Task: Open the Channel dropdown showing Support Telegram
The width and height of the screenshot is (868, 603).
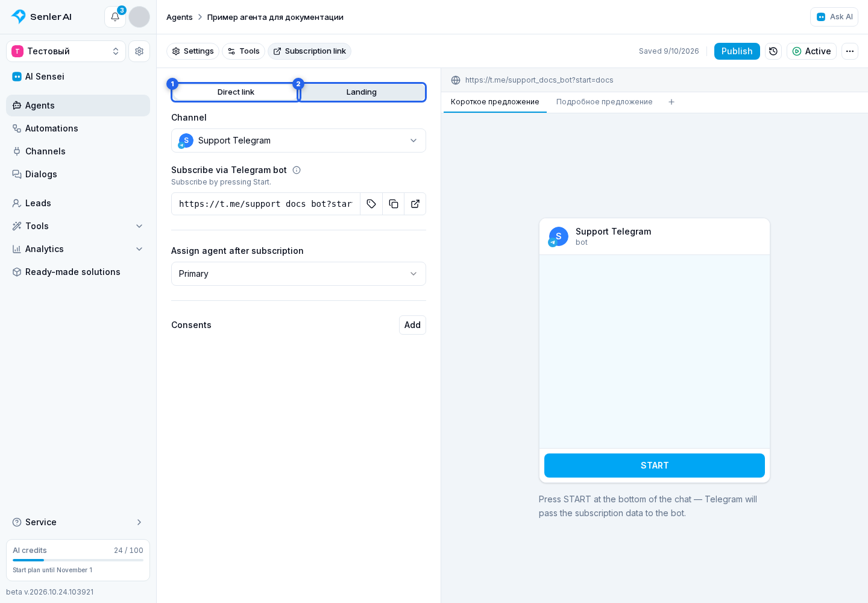Action: pyautogui.click(x=298, y=140)
